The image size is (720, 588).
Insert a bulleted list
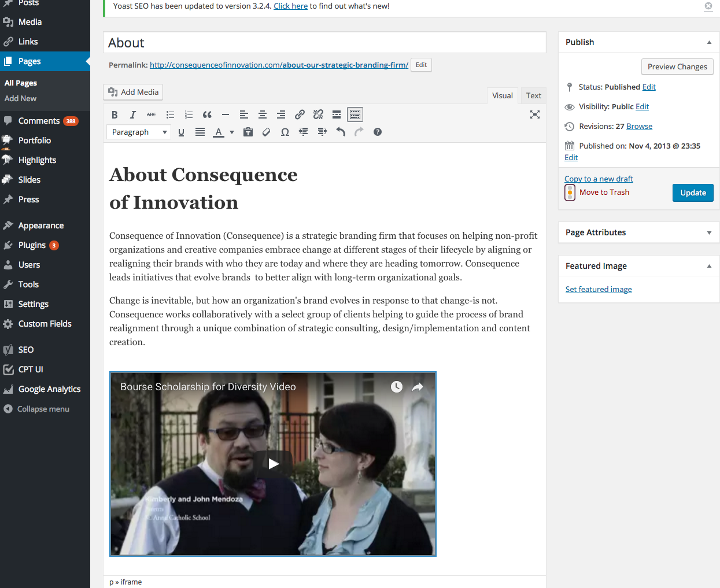click(x=170, y=114)
